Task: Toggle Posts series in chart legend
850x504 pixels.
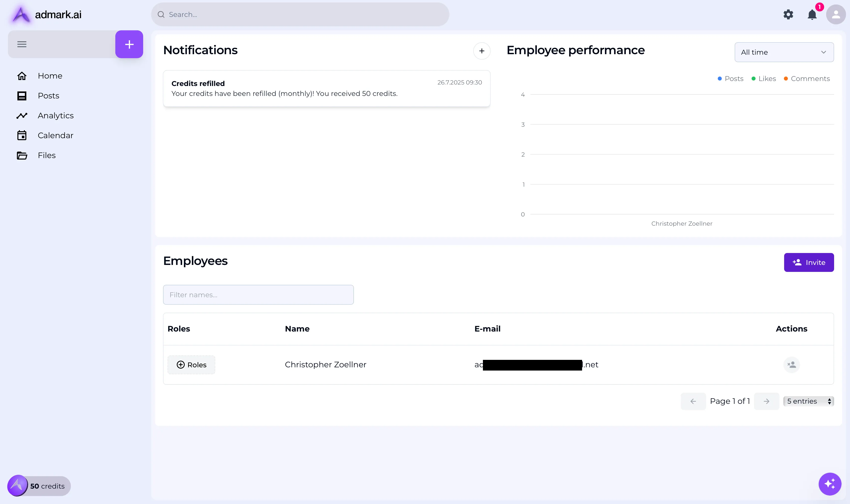Action: (730, 79)
